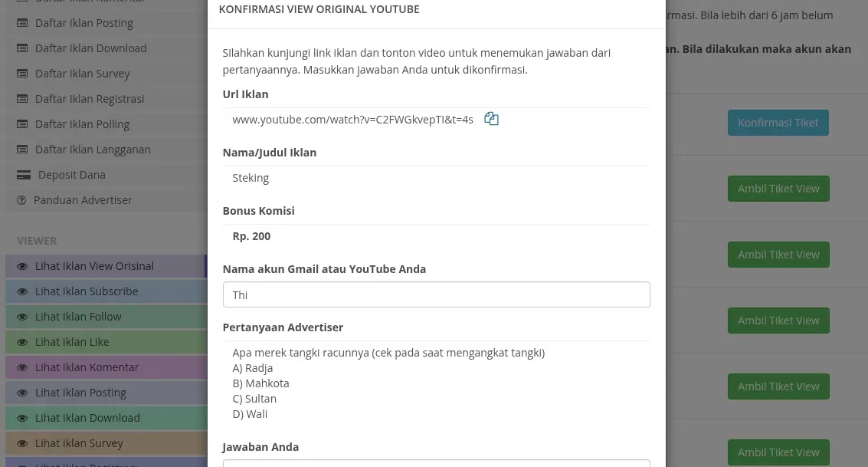Image resolution: width=868 pixels, height=467 pixels.
Task: Open the Daftar Iklan Langganan menu item
Action: click(93, 149)
